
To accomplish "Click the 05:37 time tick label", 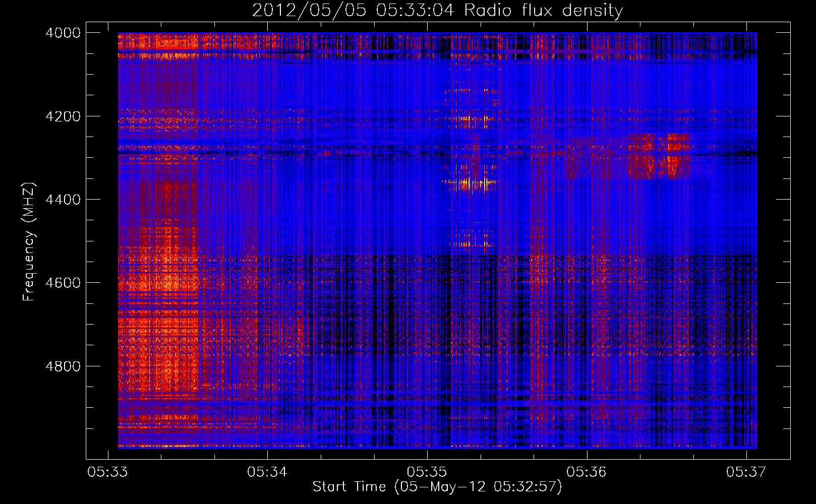I will pyautogui.click(x=746, y=472).
